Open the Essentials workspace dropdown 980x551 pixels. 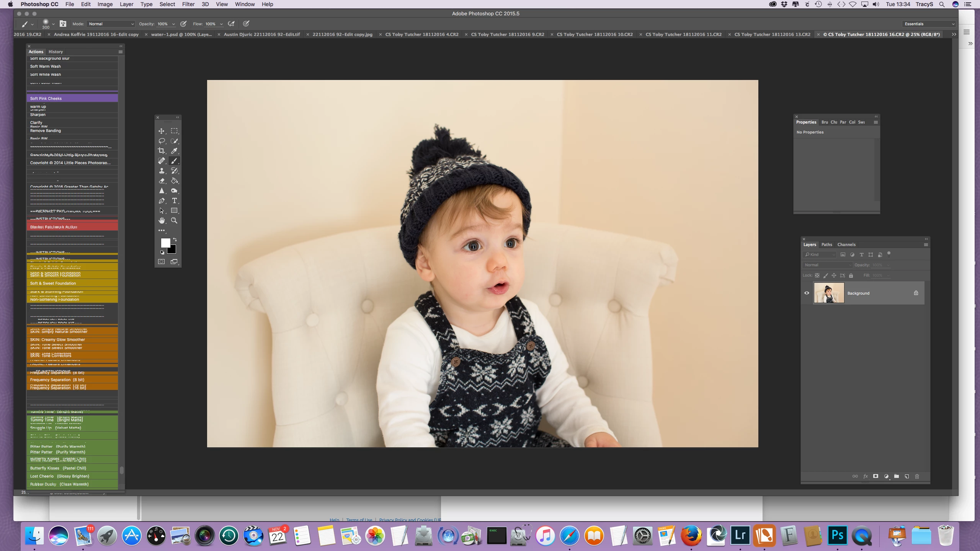929,24
